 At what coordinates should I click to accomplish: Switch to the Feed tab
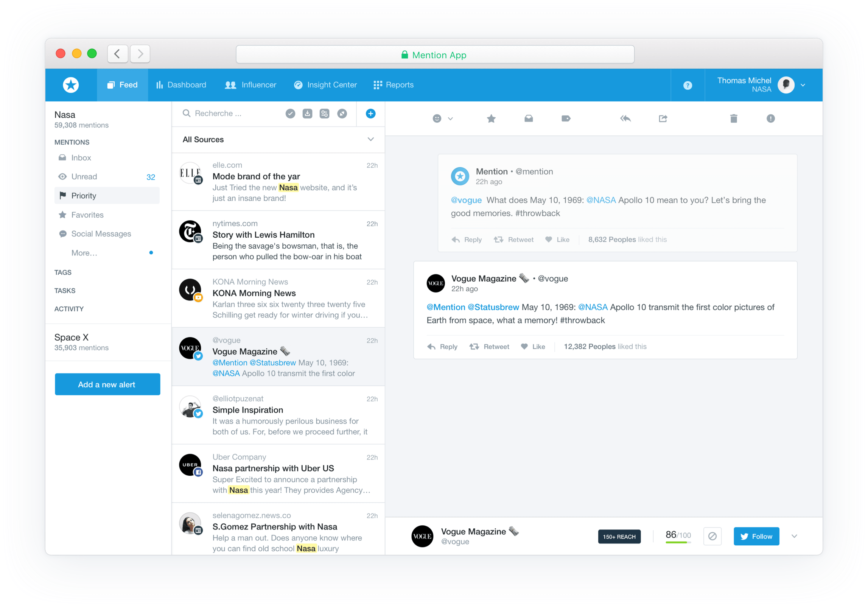coord(122,85)
